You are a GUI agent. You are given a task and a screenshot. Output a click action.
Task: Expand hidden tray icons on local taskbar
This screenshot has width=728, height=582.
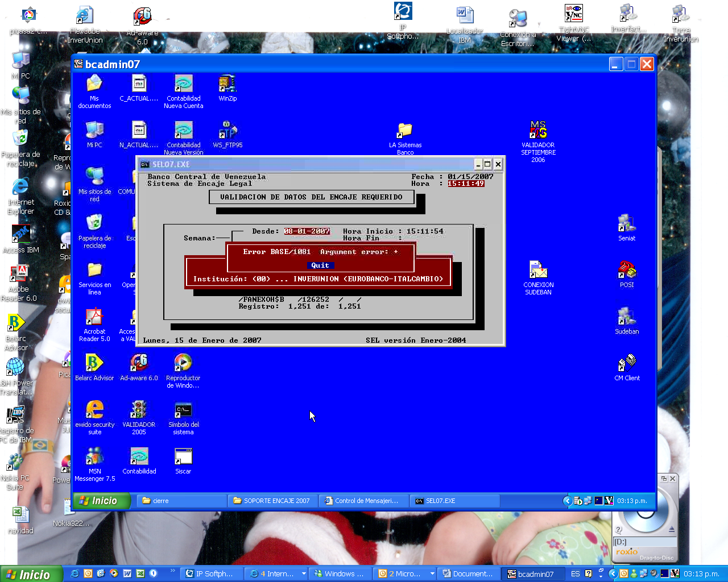coord(613,574)
